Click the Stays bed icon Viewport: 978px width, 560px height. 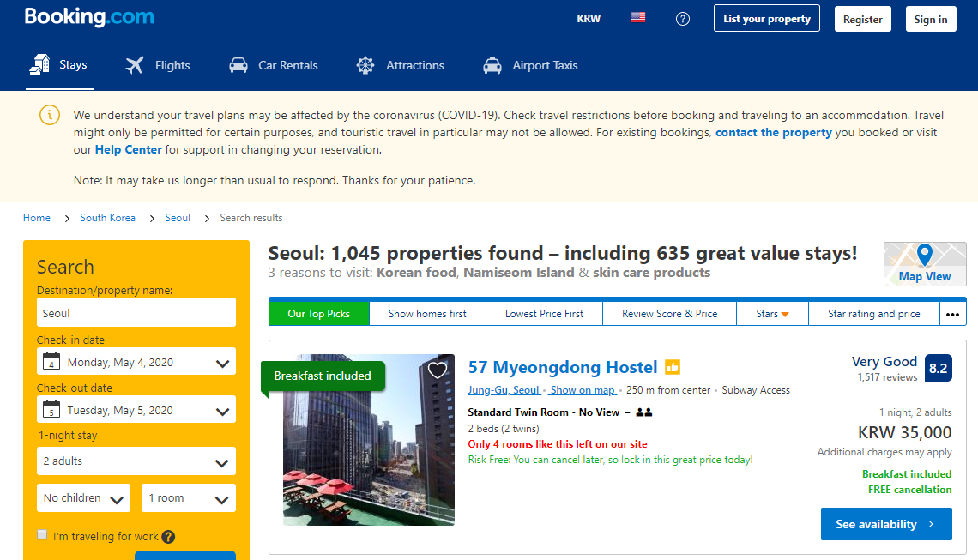[x=39, y=64]
